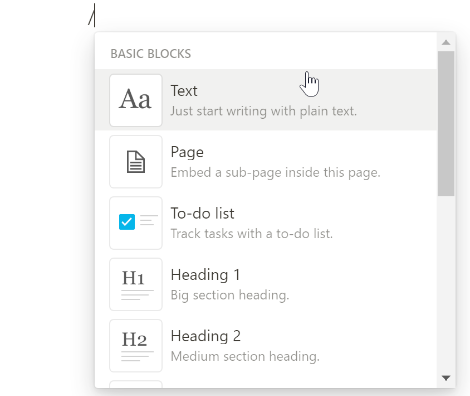
Task: Click the Text block Aa icon
Action: [136, 100]
